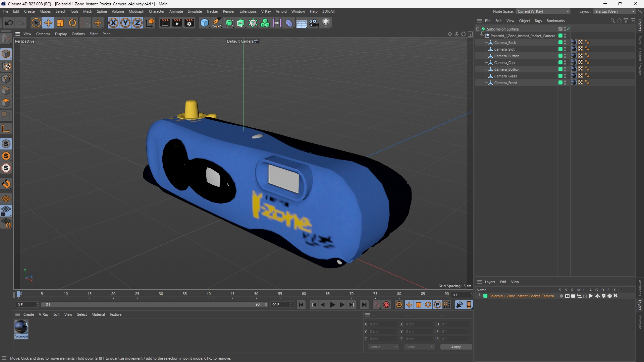Toggle Camera_Cap visibility dots
The width and height of the screenshot is (644, 362).
565,63
